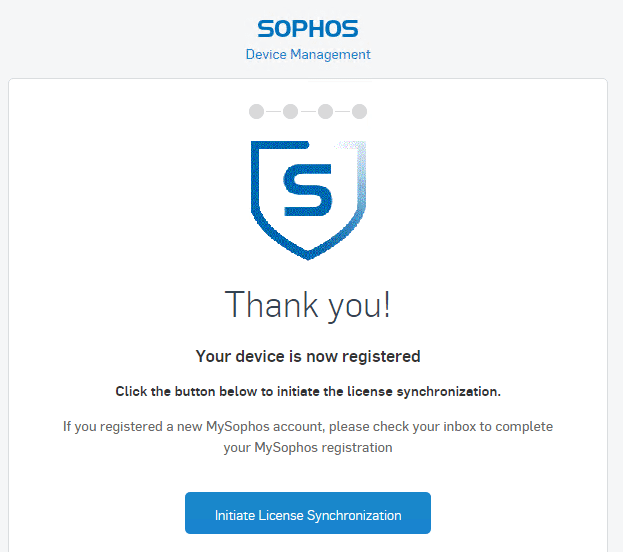
Task: Click "Your device is now registered" text
Action: [x=308, y=356]
